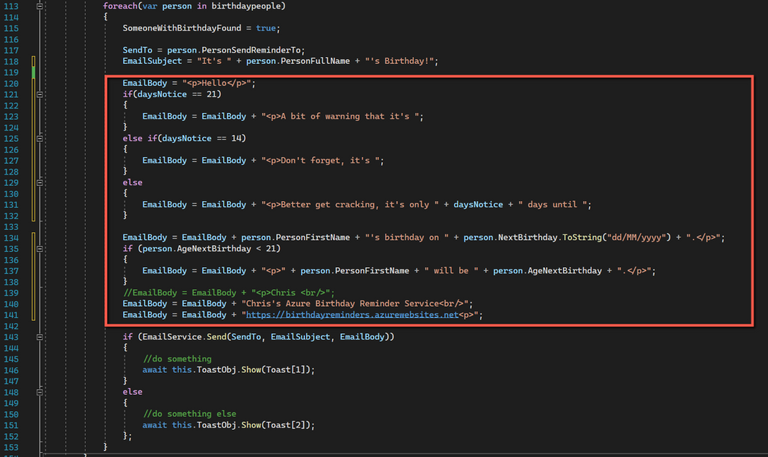
Task: Collapse the EmailService.Send if block
Action: 40,336
